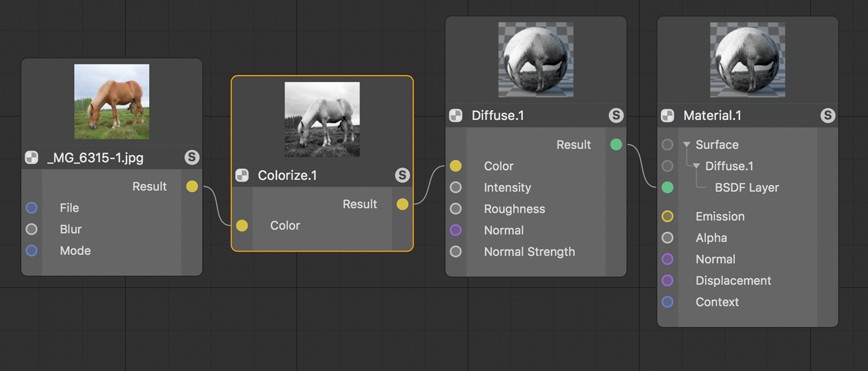The image size is (868, 371).
Task: Select the Colorize.1 node title
Action: click(x=287, y=176)
